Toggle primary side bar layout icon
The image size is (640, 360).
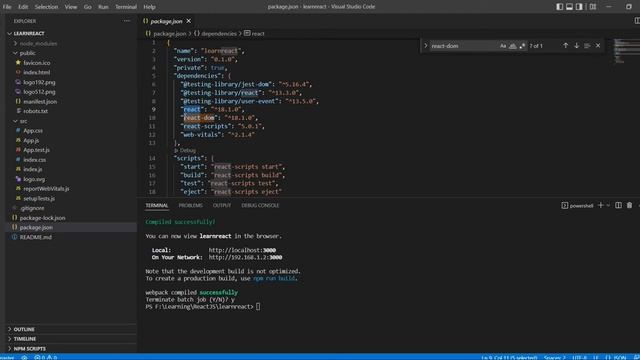click(560, 7)
